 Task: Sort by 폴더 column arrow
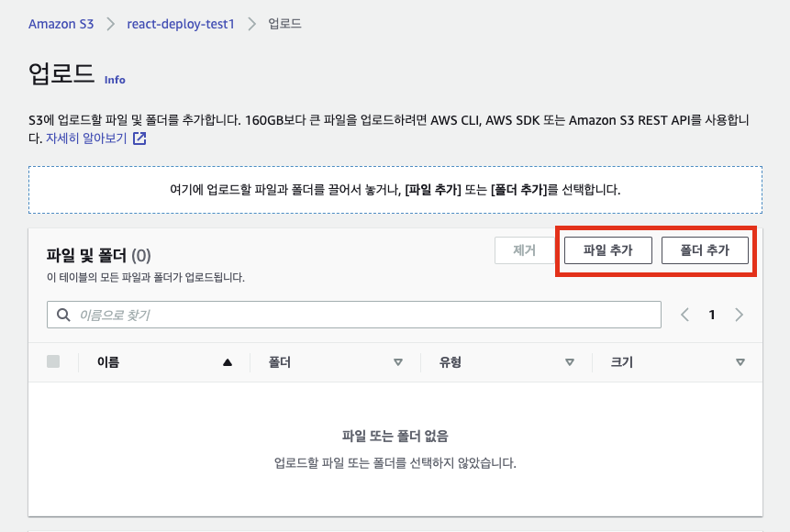coord(398,362)
